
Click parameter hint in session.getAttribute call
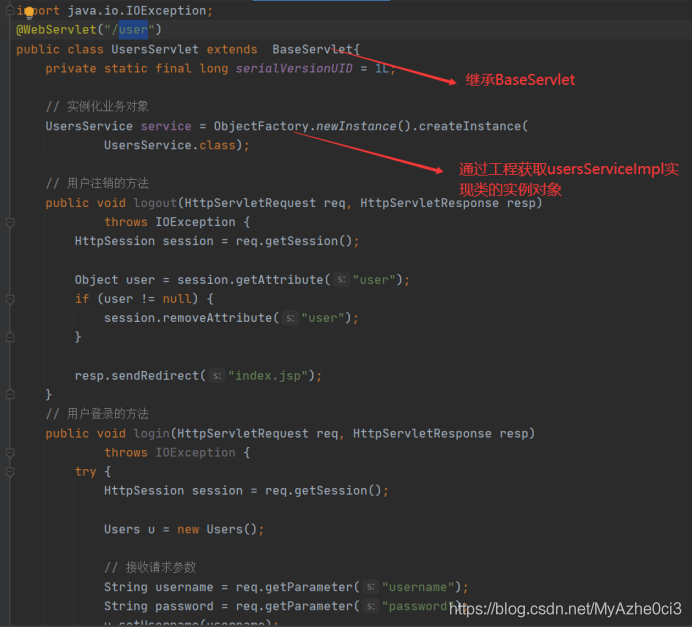click(x=341, y=280)
